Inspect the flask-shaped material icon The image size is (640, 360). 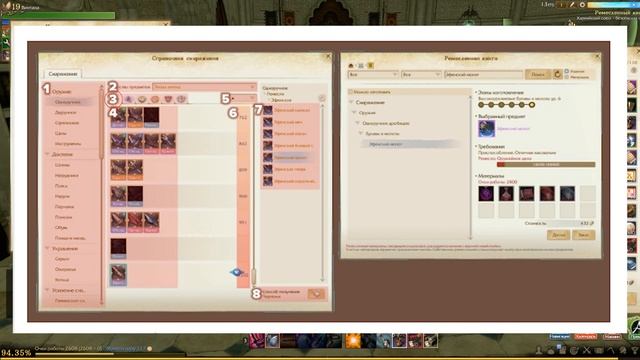coord(507,194)
